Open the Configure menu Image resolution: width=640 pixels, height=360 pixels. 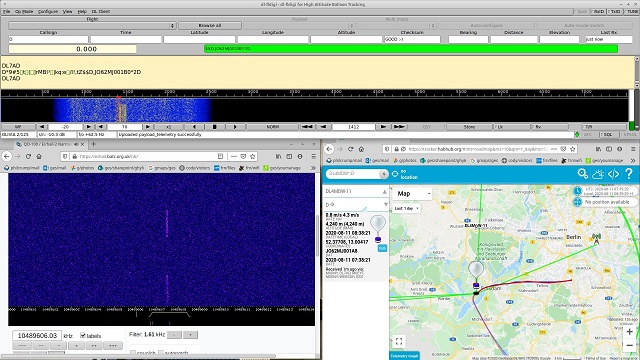tap(48, 11)
